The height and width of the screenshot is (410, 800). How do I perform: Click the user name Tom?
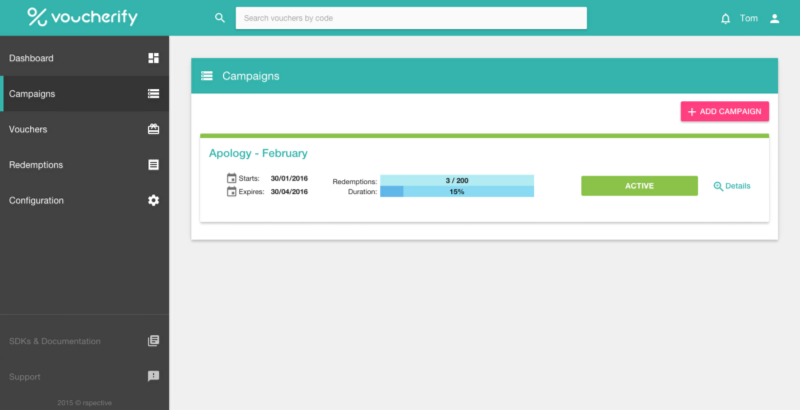(x=748, y=18)
